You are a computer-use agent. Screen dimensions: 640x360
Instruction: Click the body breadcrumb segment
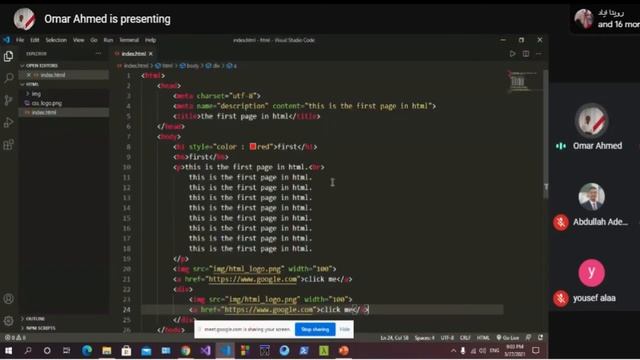click(x=190, y=66)
